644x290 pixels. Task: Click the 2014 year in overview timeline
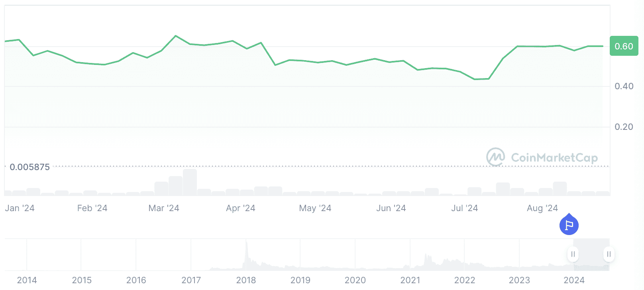[x=27, y=280]
